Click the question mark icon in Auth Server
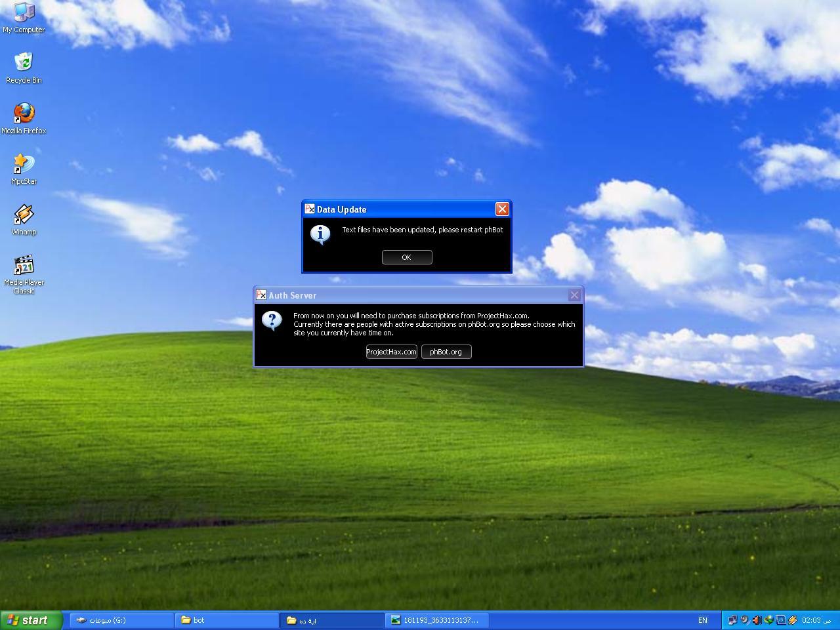 tap(272, 320)
